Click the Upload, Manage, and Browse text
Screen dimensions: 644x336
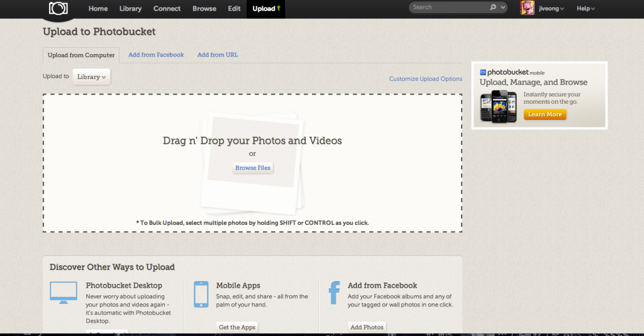533,82
